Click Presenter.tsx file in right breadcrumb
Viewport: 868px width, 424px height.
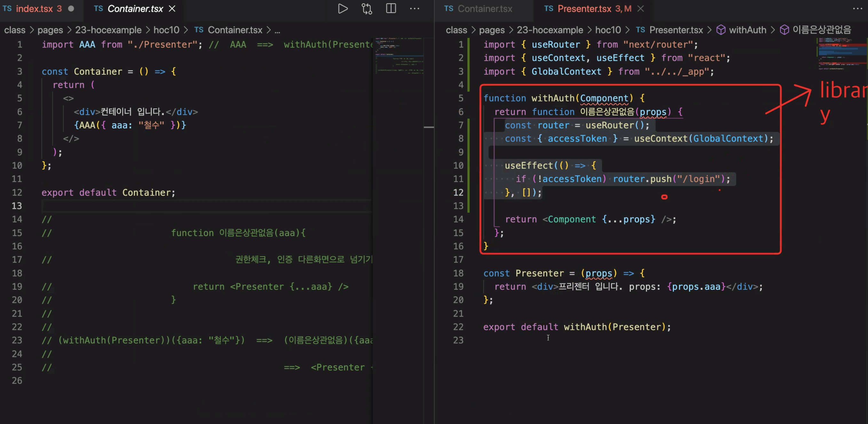coord(675,30)
